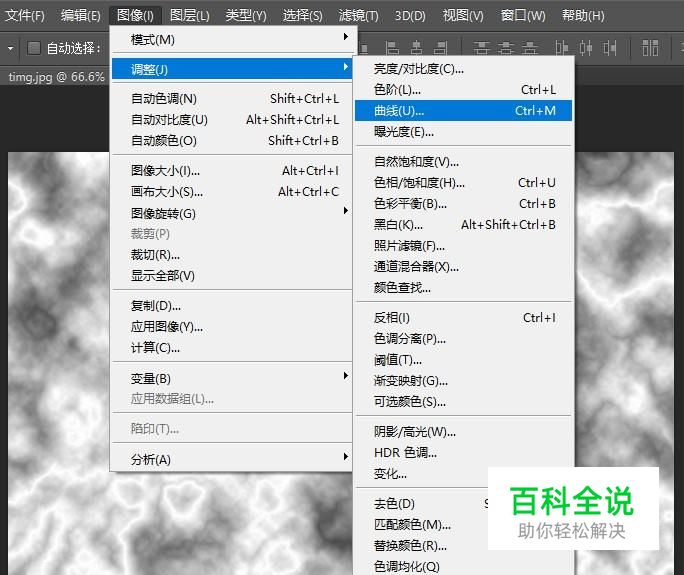Click the align left edges icon
This screenshot has width=684, height=575.
[393, 48]
